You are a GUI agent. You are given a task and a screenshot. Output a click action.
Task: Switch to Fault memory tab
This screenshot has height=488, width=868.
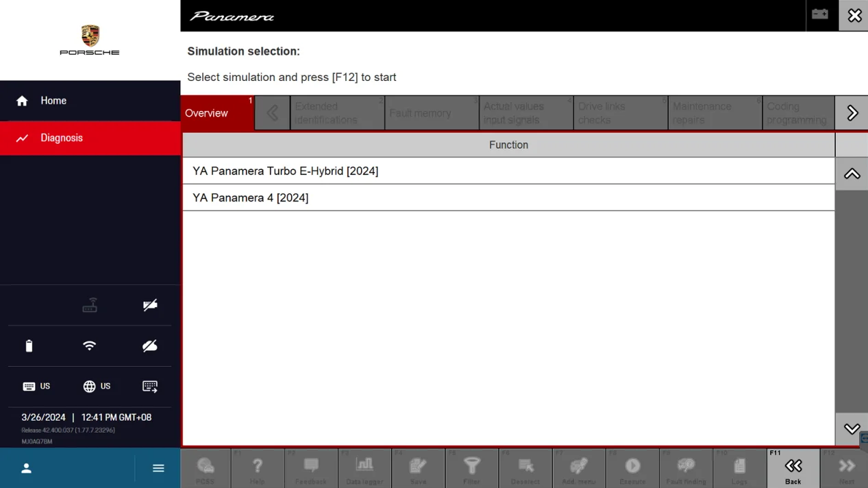(x=432, y=113)
